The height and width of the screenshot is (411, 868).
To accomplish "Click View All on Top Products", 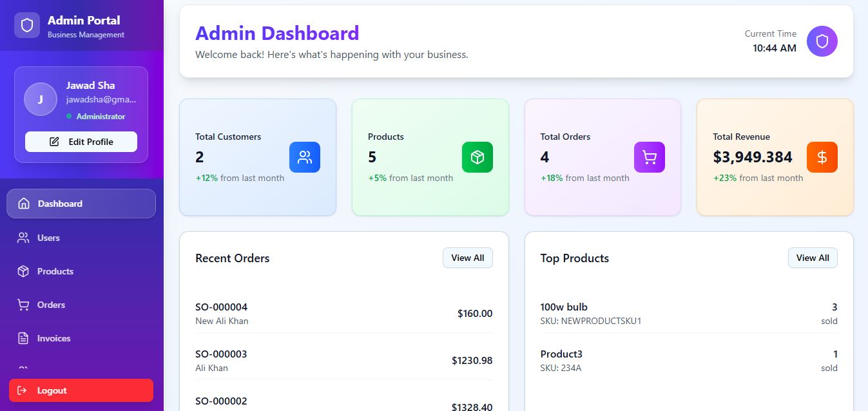I will [x=813, y=258].
